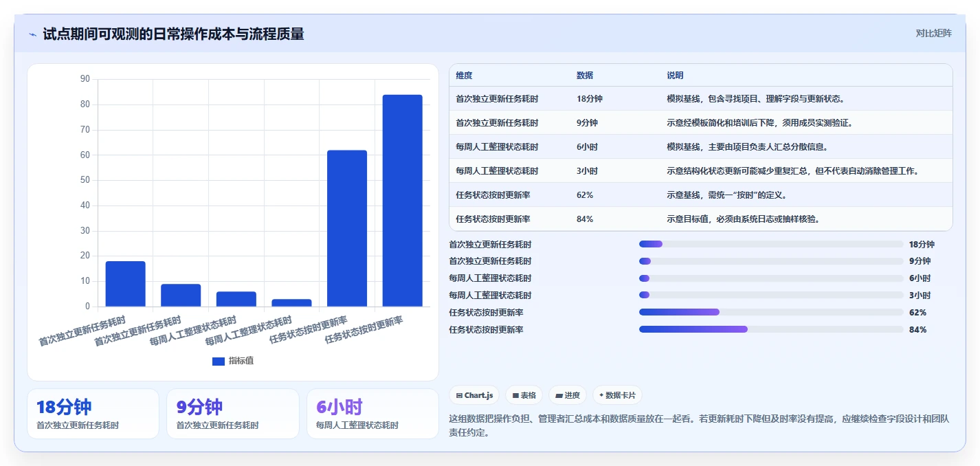The image size is (980, 466).
Task: Click the chart bar reaching 6
Action: pyautogui.click(x=236, y=299)
